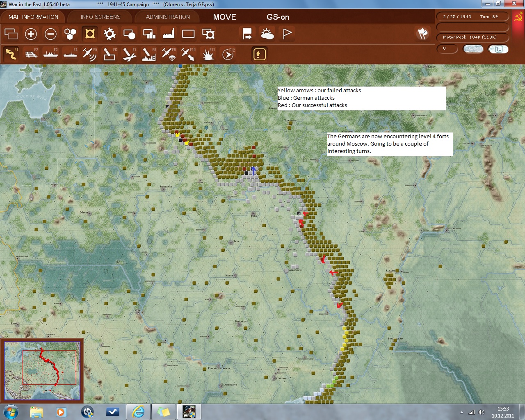Open Internet Explorer from the taskbar
Screen dimensions: 525x420
[138, 411]
